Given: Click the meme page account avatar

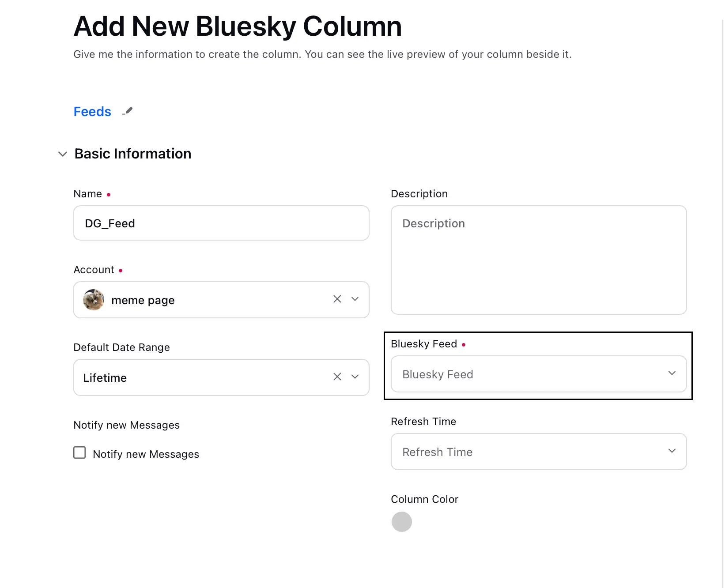Looking at the screenshot, I should coord(93,300).
